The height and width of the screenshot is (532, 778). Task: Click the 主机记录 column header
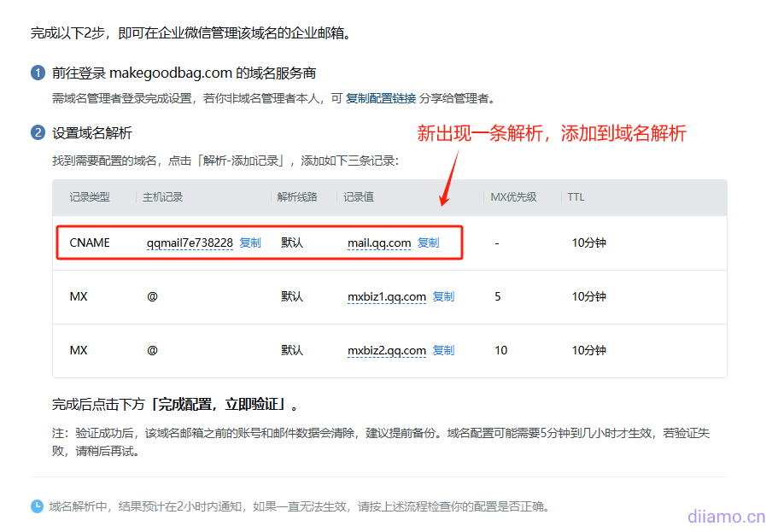click(x=163, y=197)
